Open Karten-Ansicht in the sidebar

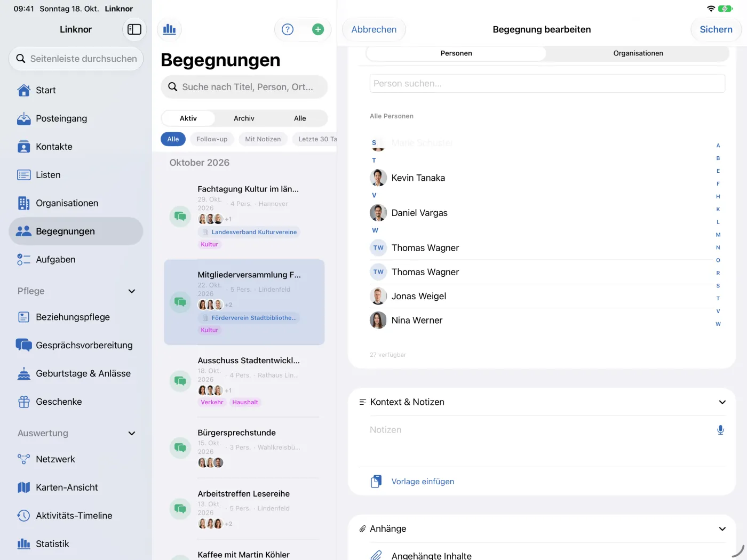point(76,487)
